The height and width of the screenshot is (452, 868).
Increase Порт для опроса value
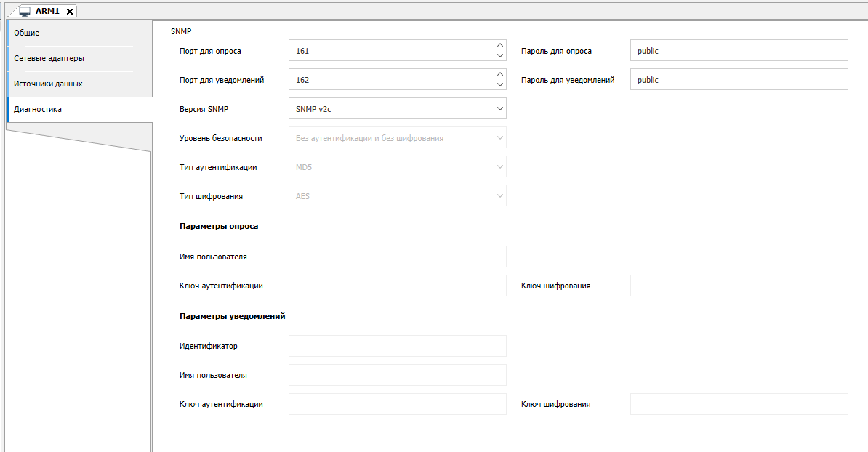coord(499,46)
